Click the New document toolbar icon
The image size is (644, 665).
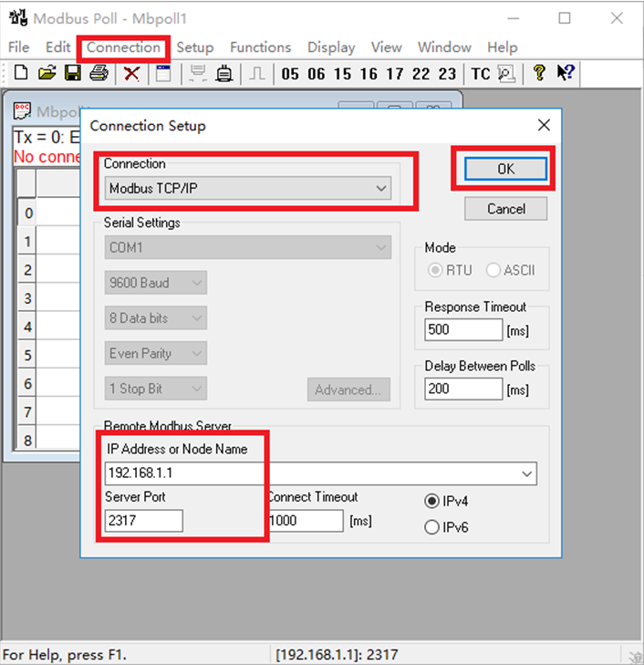[20, 74]
